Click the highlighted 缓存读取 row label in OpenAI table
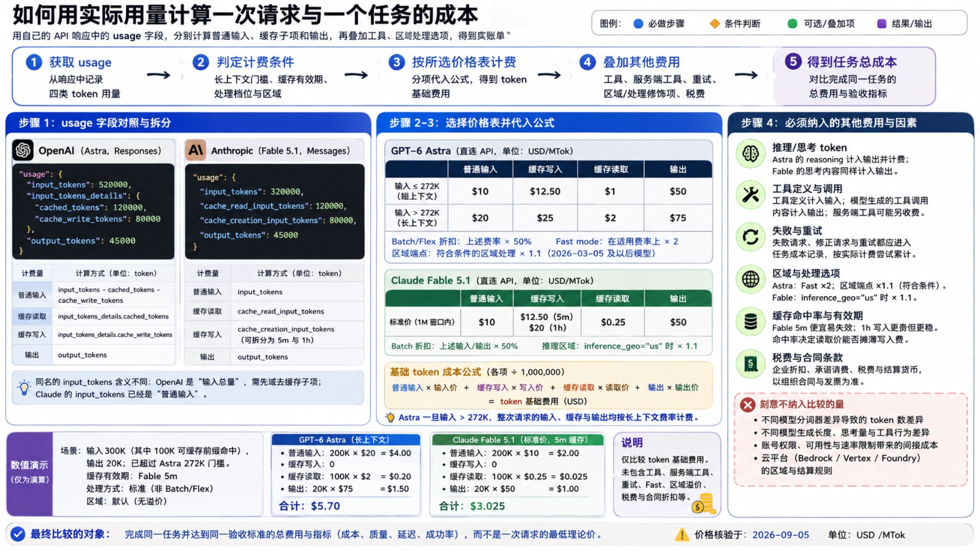This screenshot has width=980, height=551. coord(32,316)
